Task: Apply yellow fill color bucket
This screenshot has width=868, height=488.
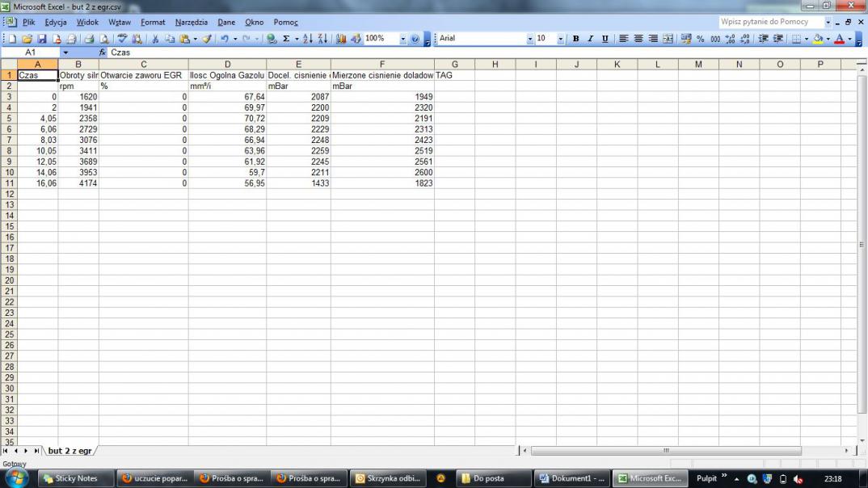Action: [818, 39]
